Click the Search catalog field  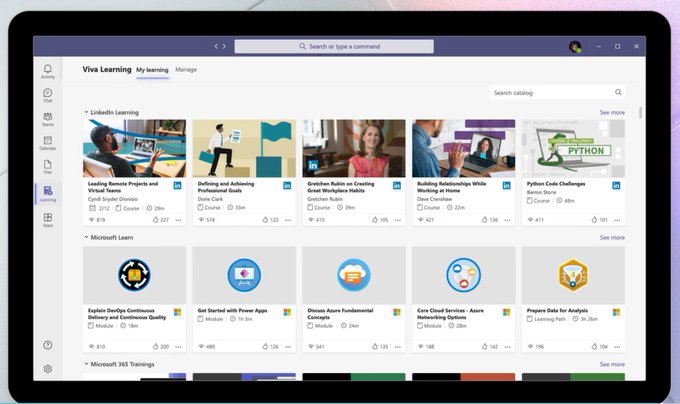557,92
